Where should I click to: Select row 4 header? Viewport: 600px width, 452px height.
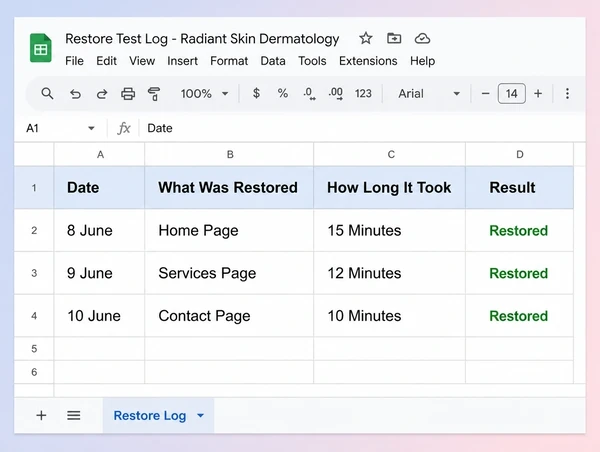point(34,316)
